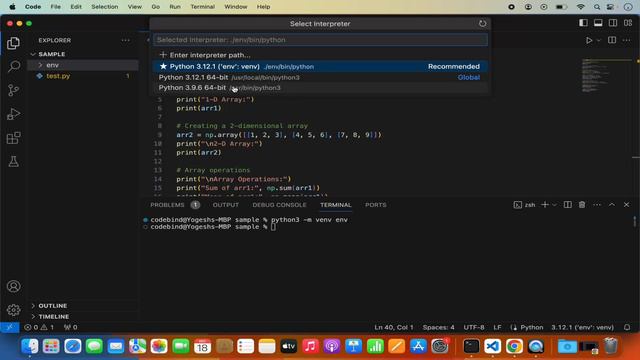Viewport: 640px width, 360px height.
Task: Focus the selected interpreter input field
Action: coord(320,40)
